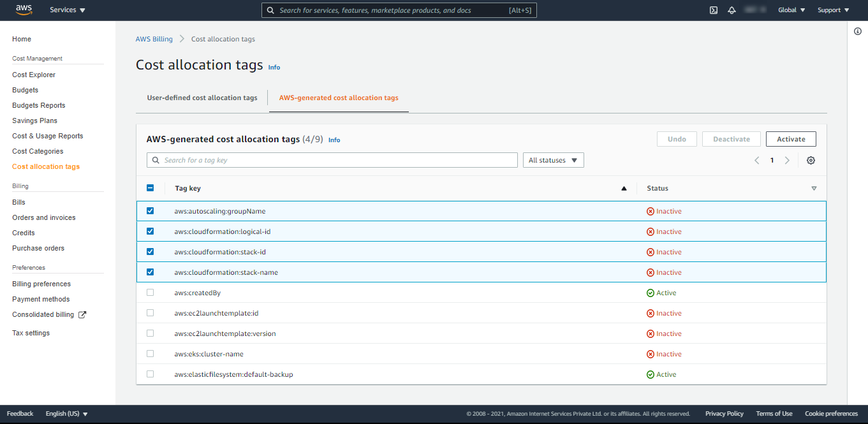Open the All statuses filter dropdown
This screenshot has width=868, height=424.
553,161
